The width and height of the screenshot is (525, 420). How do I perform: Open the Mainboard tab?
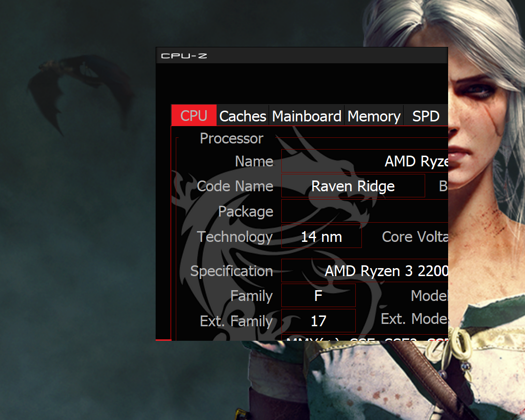[307, 116]
